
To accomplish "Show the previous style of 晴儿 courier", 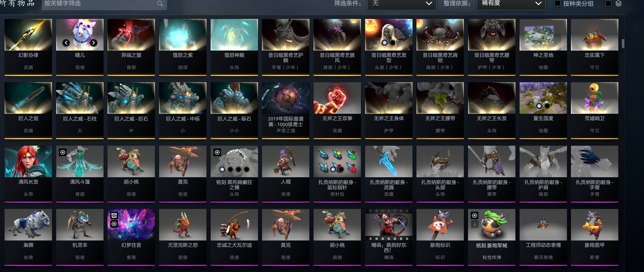I will (x=66, y=43).
